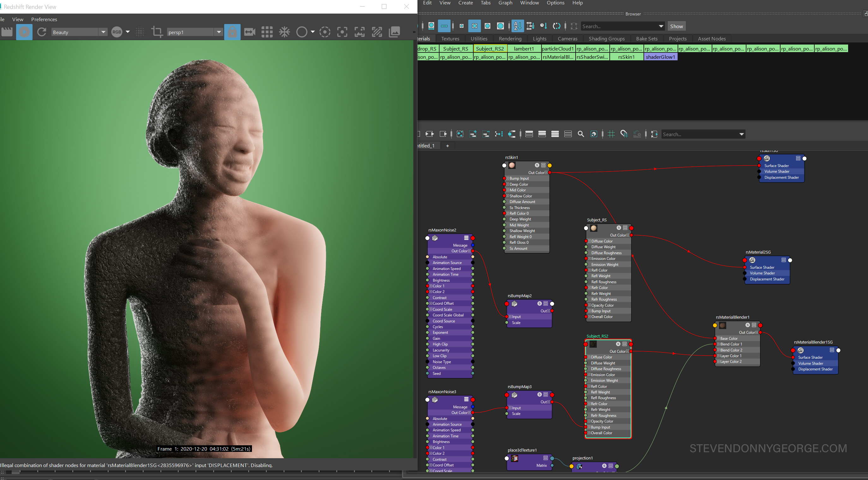Select the shaderGlow1 material entry

click(x=660, y=57)
